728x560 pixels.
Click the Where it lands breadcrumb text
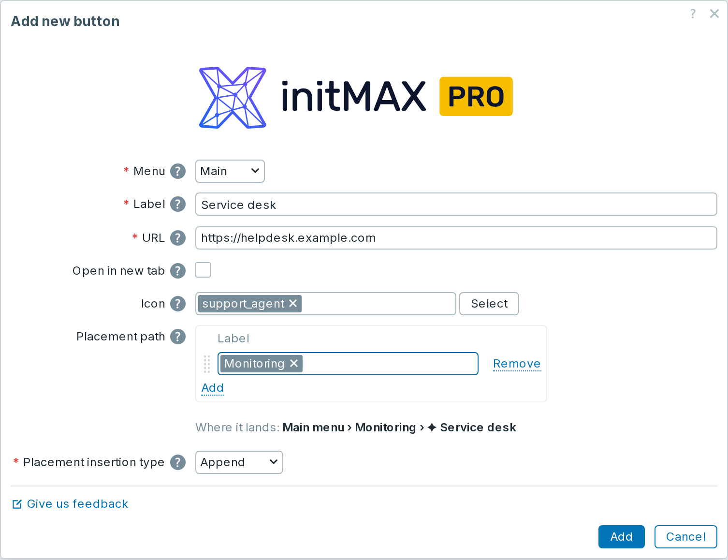[x=356, y=427]
